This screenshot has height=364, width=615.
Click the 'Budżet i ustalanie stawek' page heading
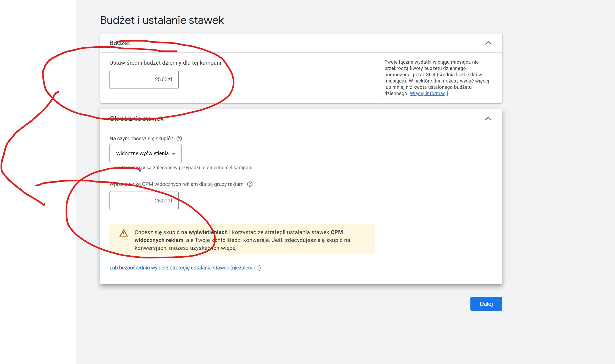(162, 20)
